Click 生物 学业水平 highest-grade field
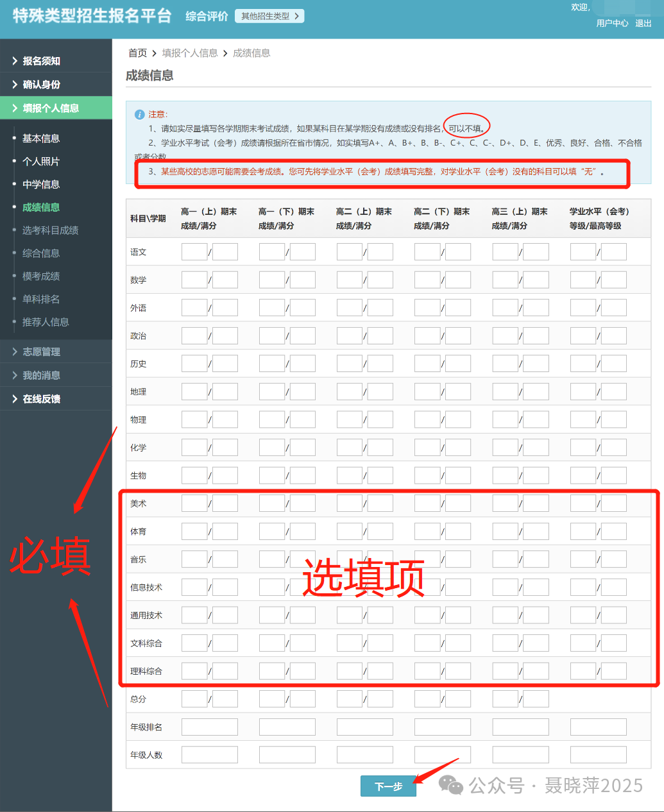 614,475
